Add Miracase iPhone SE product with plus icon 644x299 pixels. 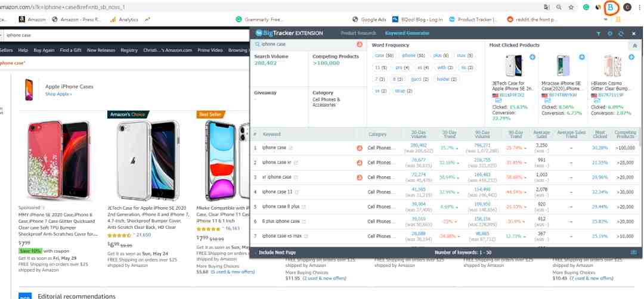(581, 57)
